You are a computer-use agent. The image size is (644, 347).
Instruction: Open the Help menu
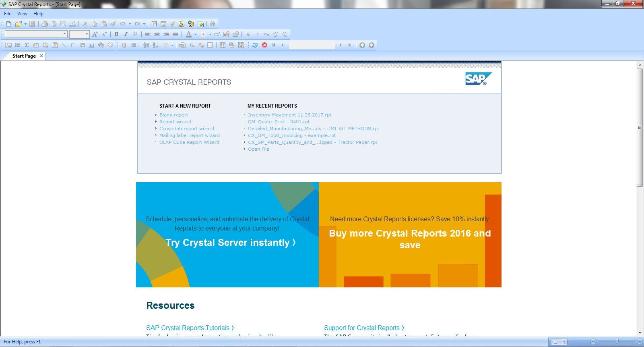click(x=38, y=14)
